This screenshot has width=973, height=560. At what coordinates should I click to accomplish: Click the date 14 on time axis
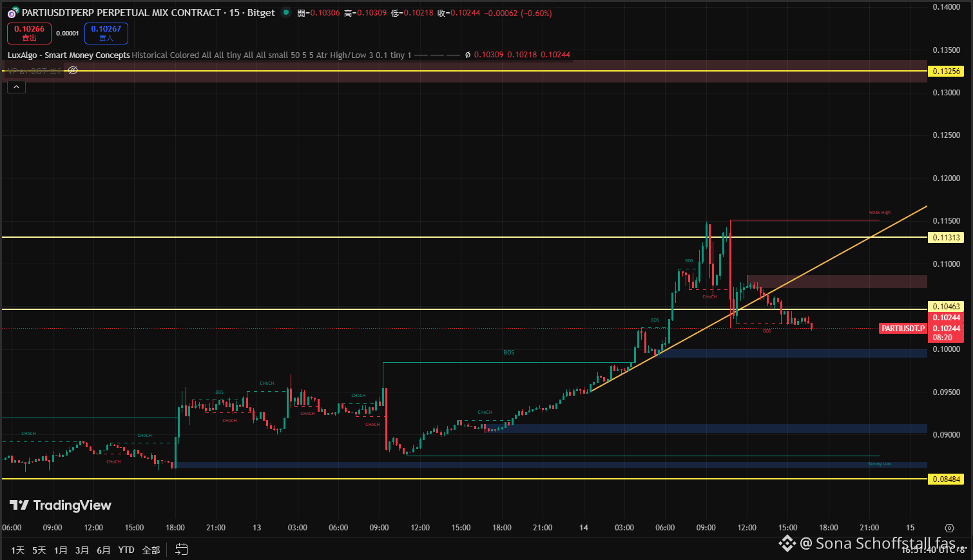click(583, 528)
